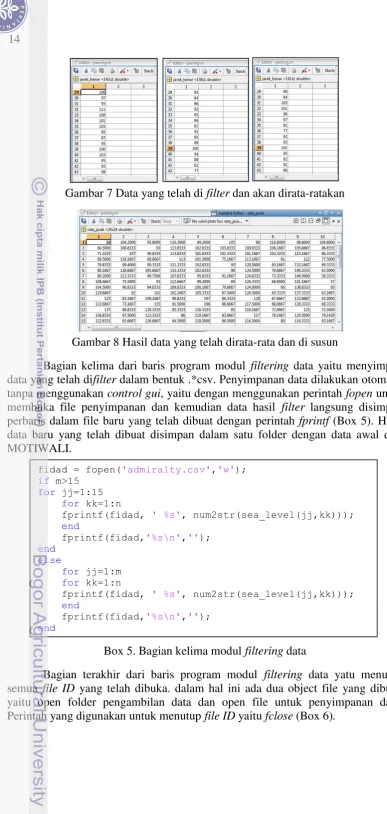
Task: Click the cut (scissors) icon in the rata_jarak toolbar
Action: (x=94, y=221)
